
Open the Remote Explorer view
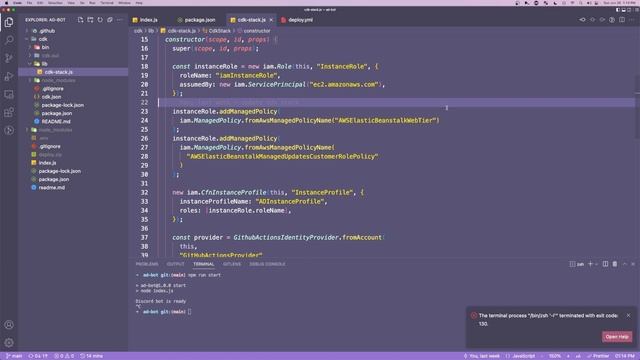click(x=9, y=94)
